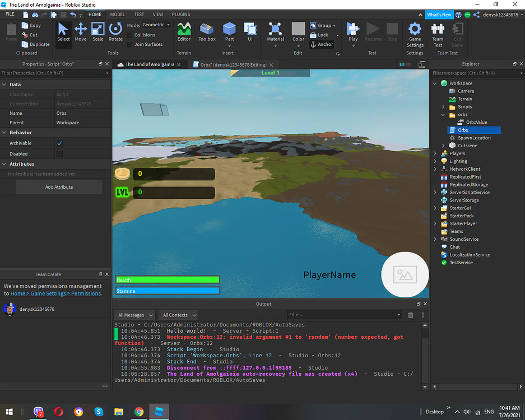This screenshot has width=525, height=420.
Task: Open Chrome from the taskbar
Action: click(x=139, y=412)
